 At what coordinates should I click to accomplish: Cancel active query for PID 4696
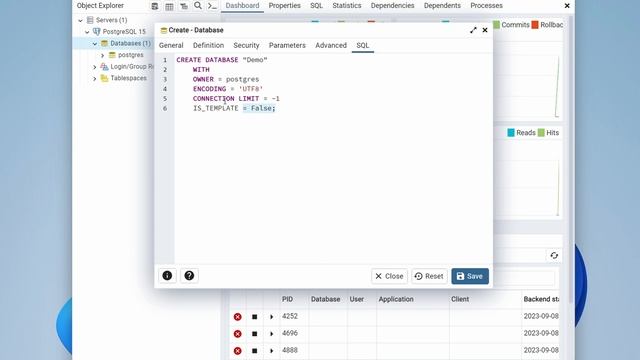click(x=255, y=334)
